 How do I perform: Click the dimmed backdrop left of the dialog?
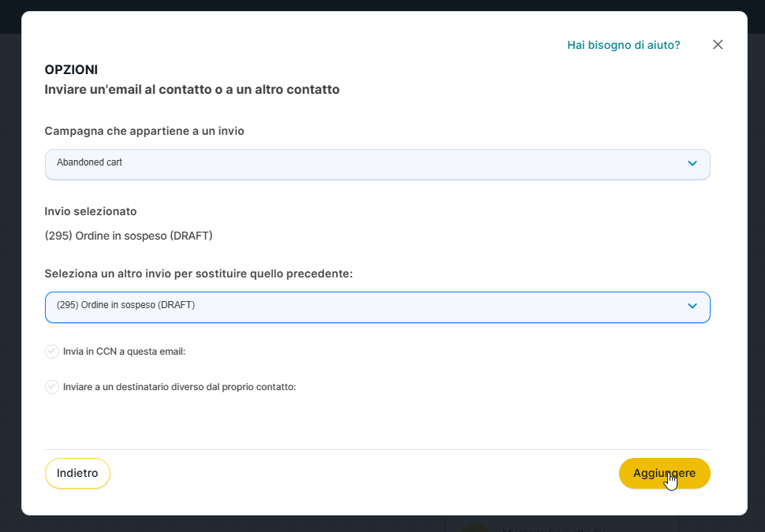click(x=9, y=276)
